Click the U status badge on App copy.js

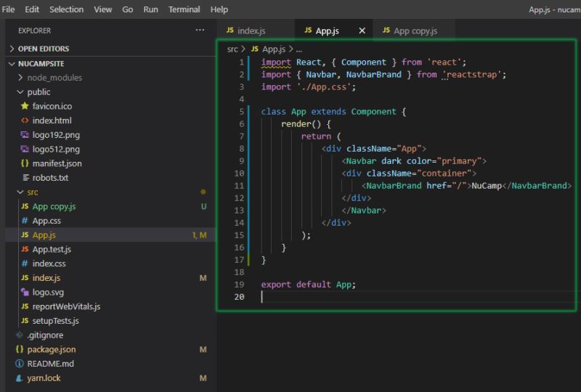(x=203, y=206)
